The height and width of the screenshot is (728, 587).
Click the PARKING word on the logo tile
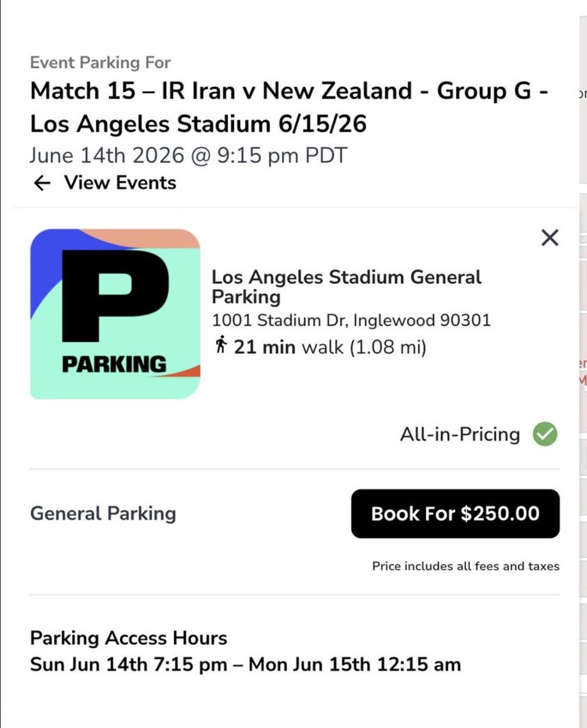pyautogui.click(x=114, y=364)
